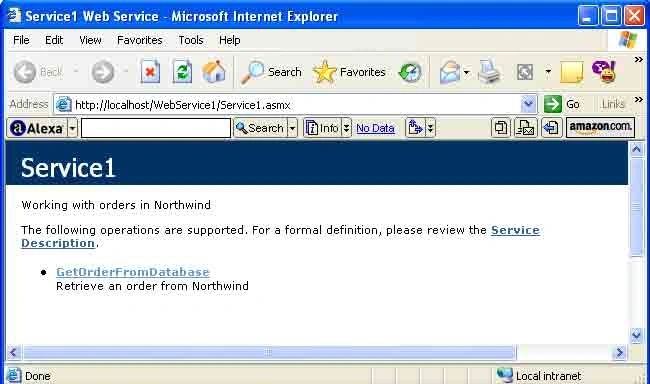Click the Internet Explorer page icon in title bar

coord(14,15)
